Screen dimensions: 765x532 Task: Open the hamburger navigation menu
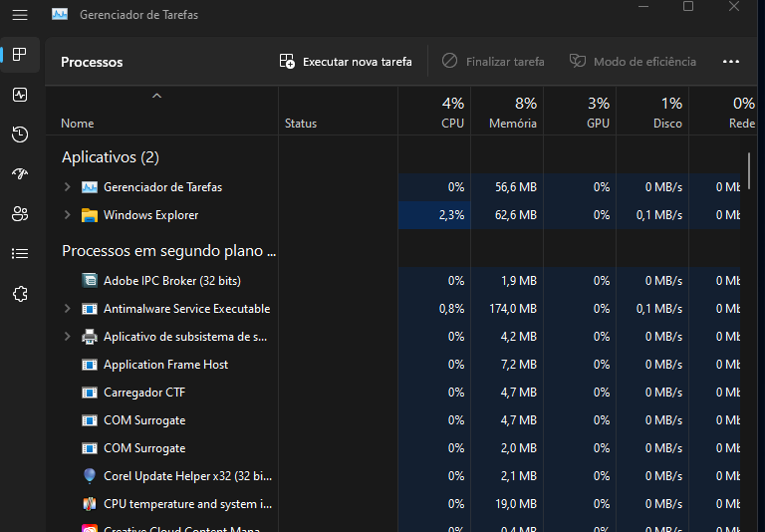click(20, 15)
